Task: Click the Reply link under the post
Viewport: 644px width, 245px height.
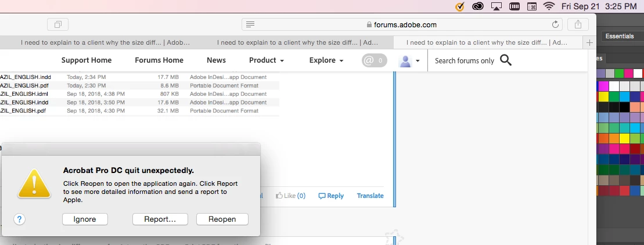Action: pyautogui.click(x=331, y=196)
